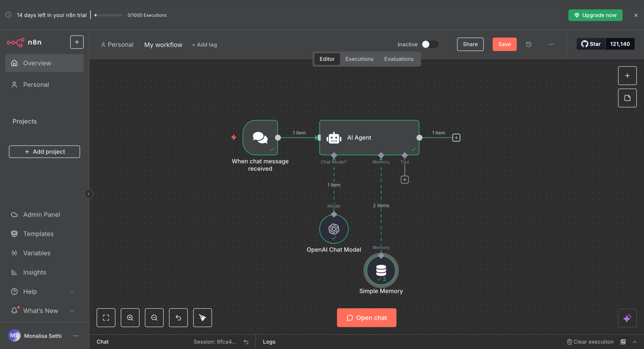Select the AI Agent node
644x349 pixels.
tap(369, 138)
